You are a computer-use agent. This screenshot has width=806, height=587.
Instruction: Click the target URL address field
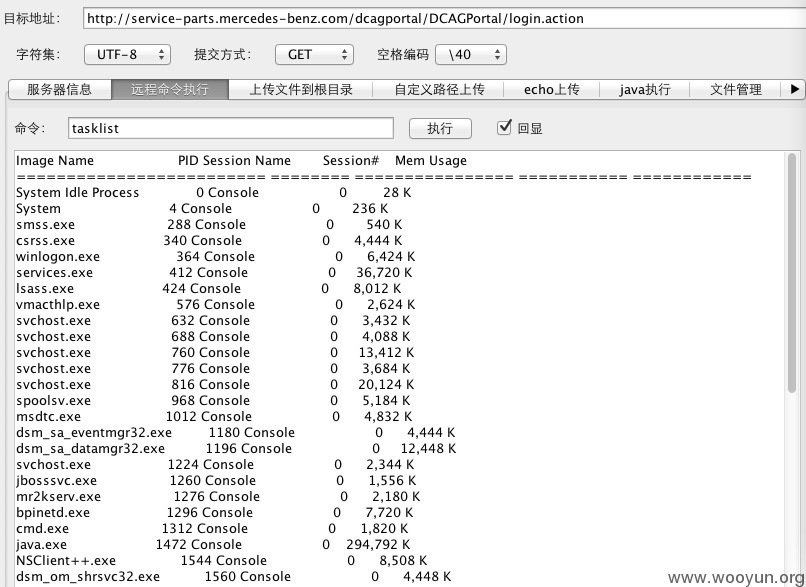(x=444, y=19)
